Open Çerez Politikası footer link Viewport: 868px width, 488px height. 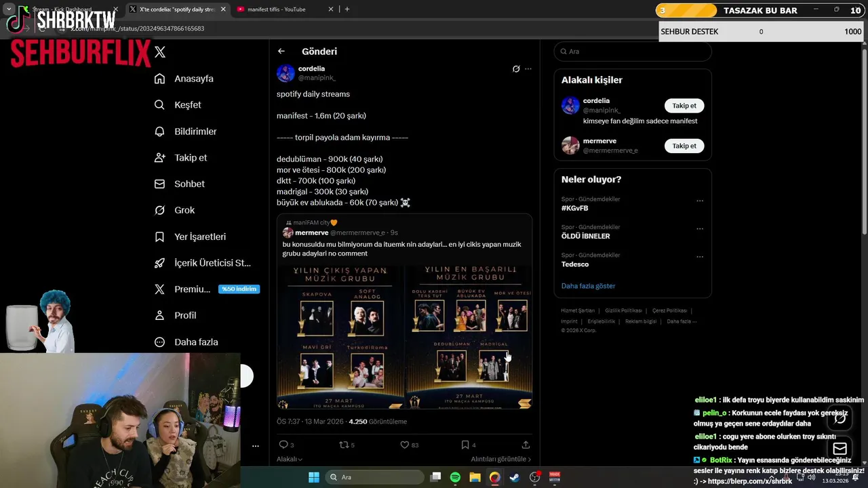click(669, 310)
